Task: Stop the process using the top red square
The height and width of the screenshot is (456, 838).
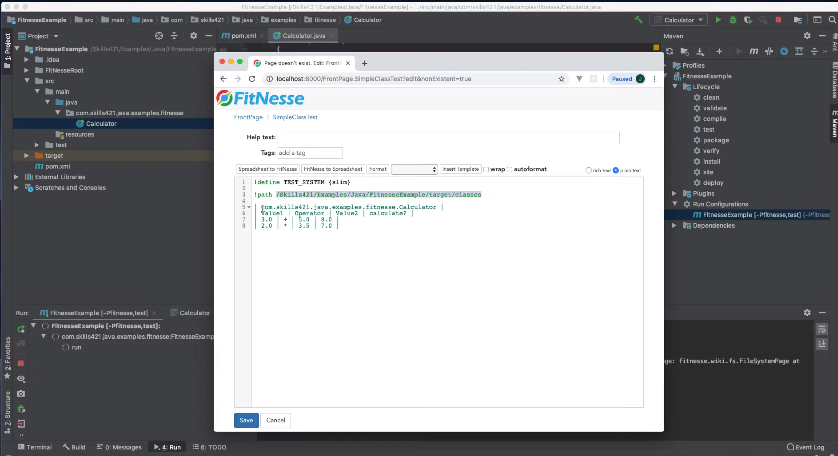Action: (778, 20)
